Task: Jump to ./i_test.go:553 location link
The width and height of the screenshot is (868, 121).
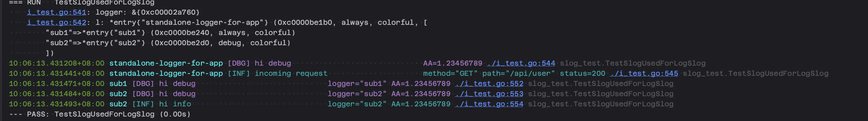Action: coord(489,94)
